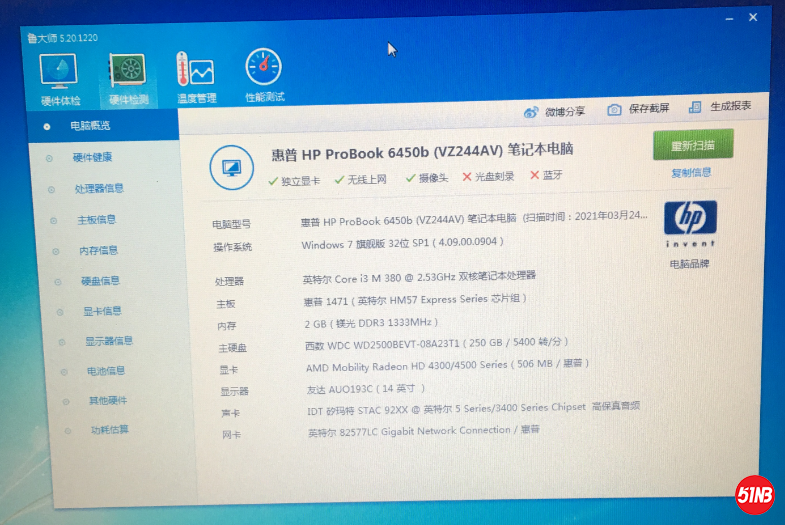Open 主板信息 motherboard info sidebar item
The height and width of the screenshot is (525, 785).
tap(97, 219)
